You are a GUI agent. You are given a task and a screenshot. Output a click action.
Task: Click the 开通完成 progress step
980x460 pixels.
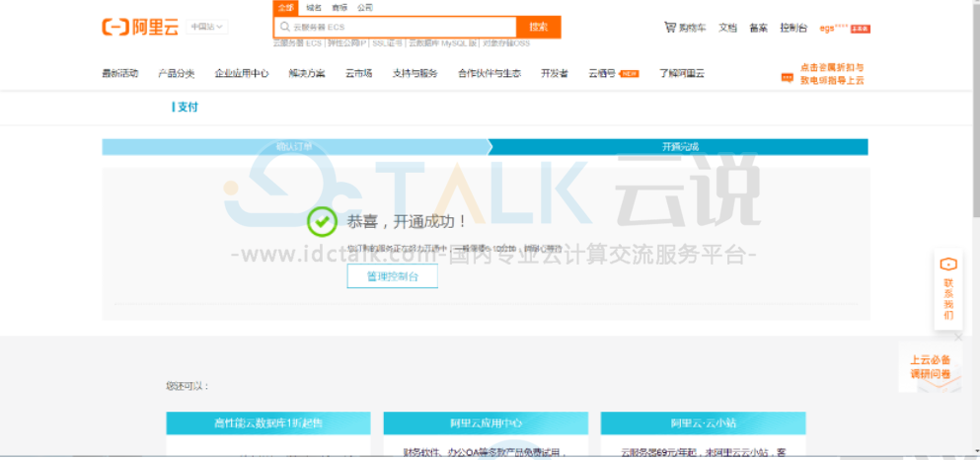click(680, 147)
